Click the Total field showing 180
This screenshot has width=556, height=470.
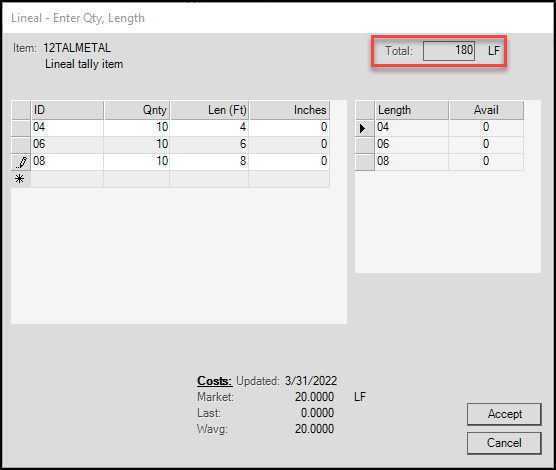pyautogui.click(x=449, y=51)
